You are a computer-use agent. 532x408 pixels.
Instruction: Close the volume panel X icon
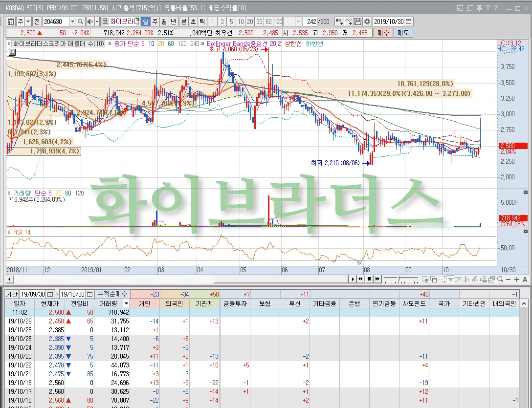coord(526,193)
